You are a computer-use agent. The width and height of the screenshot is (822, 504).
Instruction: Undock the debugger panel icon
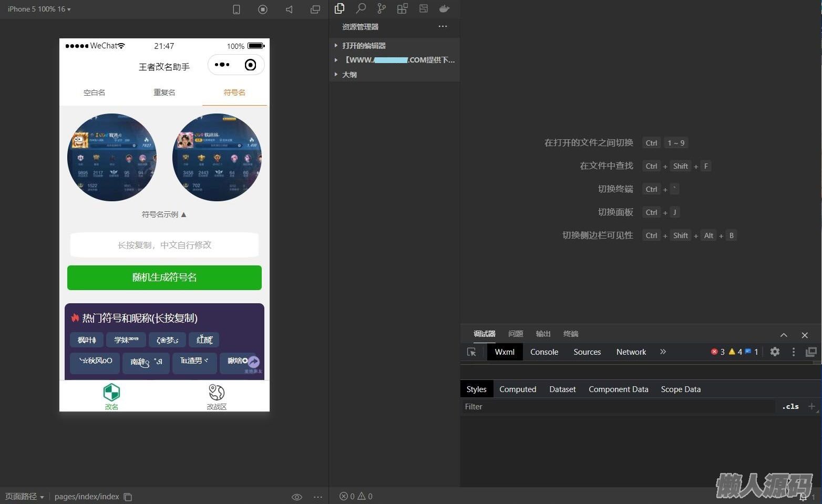click(x=811, y=352)
